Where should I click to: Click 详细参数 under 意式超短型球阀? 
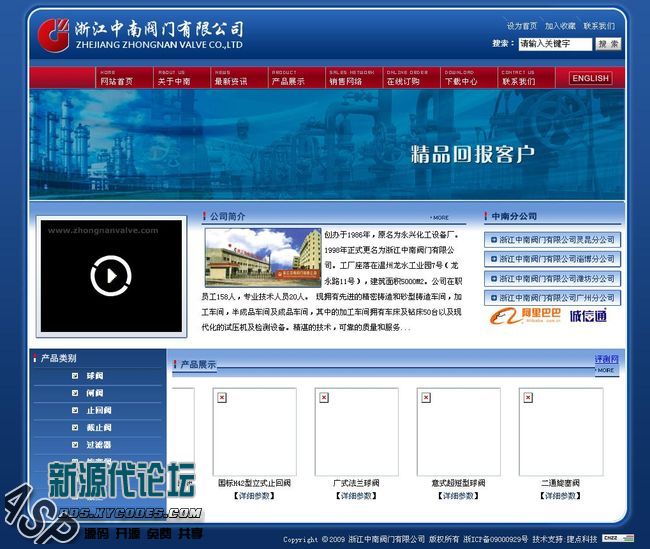coord(458,496)
